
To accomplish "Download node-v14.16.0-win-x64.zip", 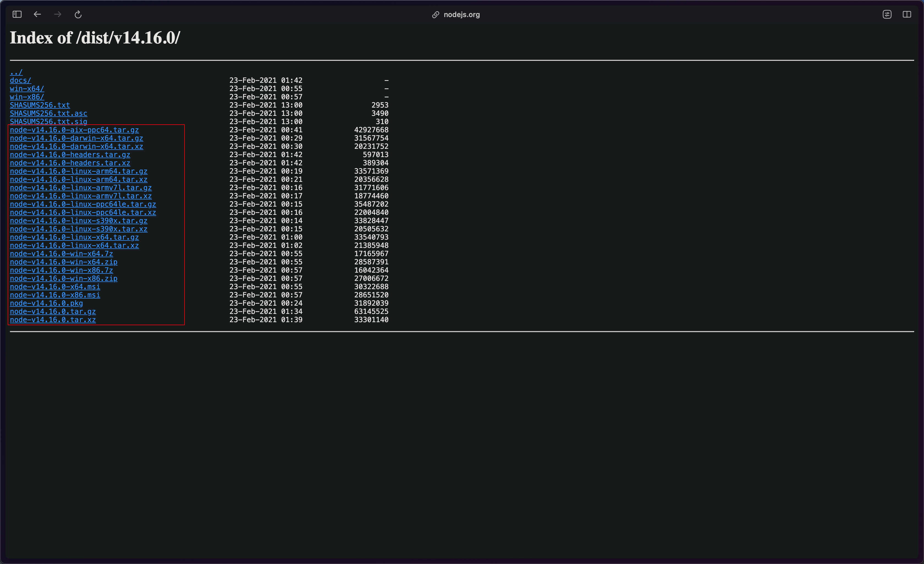I will click(x=63, y=262).
